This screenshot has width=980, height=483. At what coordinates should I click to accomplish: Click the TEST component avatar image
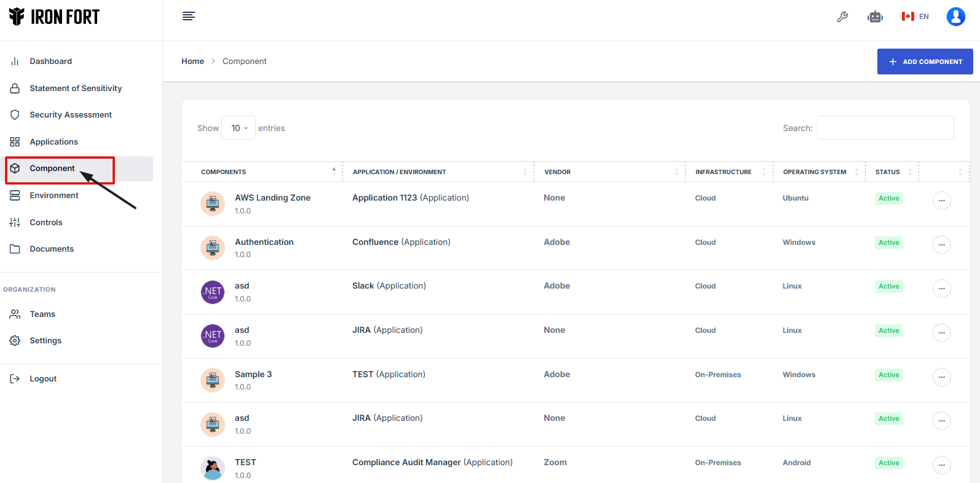pos(213,468)
